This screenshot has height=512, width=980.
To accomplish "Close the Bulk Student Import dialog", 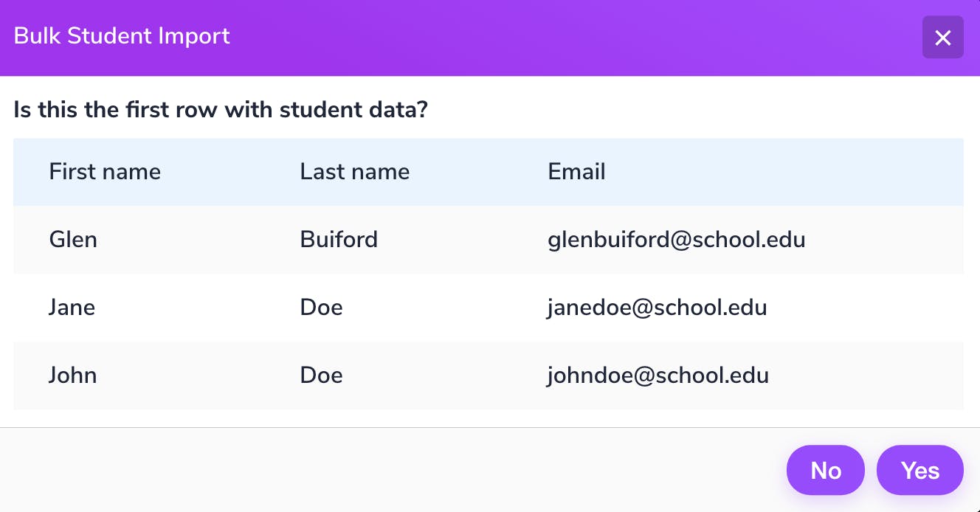I will click(x=942, y=37).
